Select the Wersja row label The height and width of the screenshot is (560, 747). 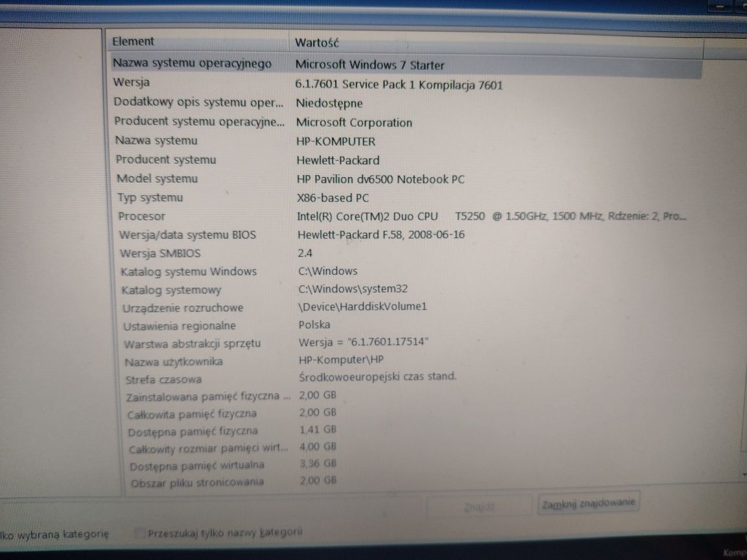click(x=131, y=82)
